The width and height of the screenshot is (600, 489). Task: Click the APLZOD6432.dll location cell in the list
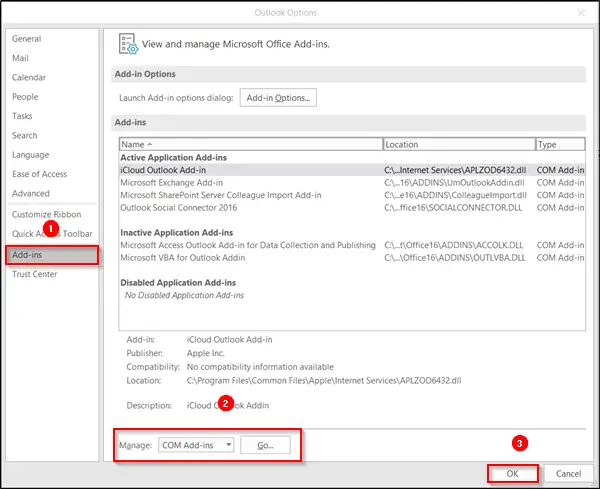pos(455,170)
